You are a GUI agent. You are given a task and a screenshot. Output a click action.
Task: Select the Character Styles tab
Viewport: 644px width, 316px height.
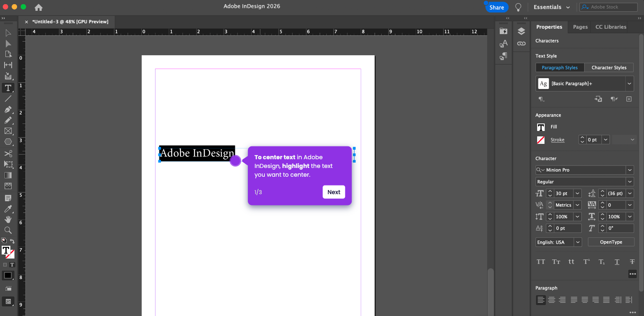click(609, 67)
